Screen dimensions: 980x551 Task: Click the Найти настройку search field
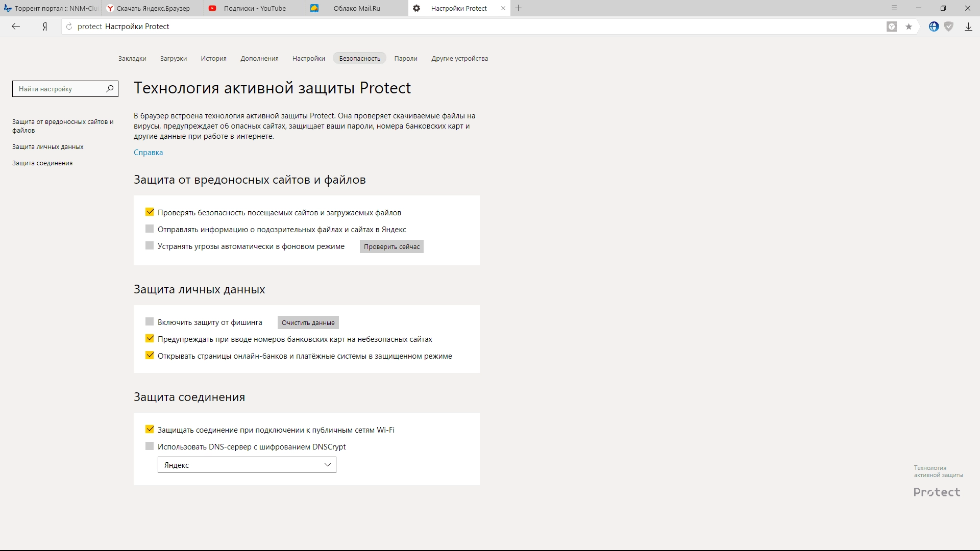65,89
